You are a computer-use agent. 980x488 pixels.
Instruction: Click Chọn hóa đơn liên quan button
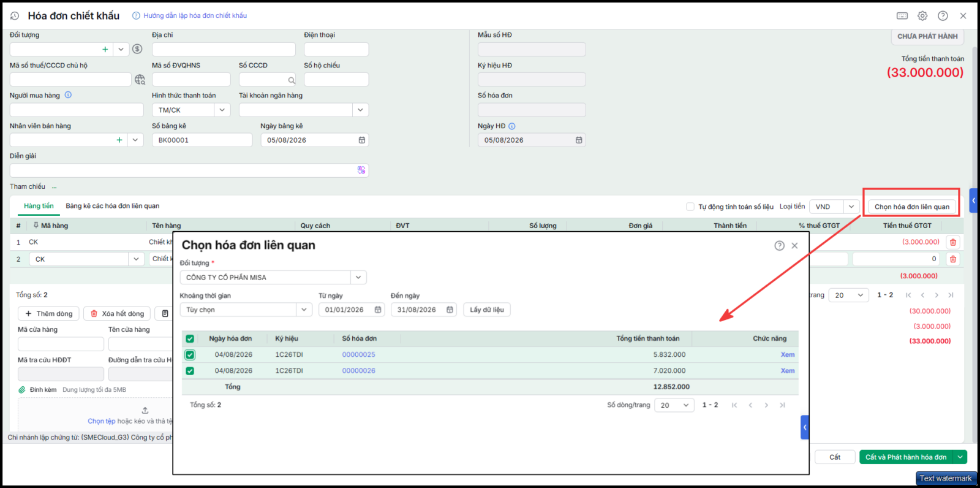[911, 207]
